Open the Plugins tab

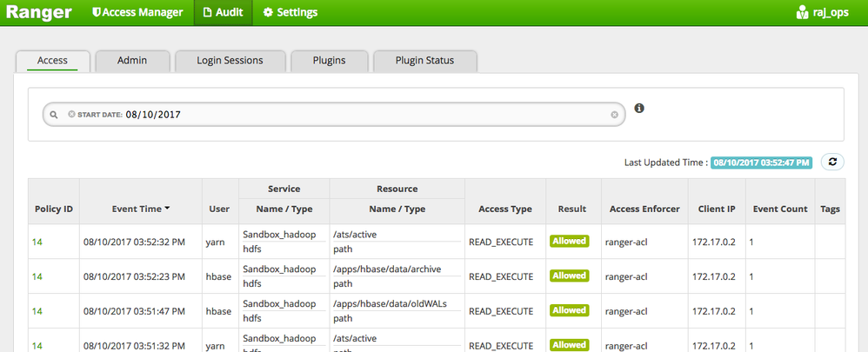click(330, 61)
